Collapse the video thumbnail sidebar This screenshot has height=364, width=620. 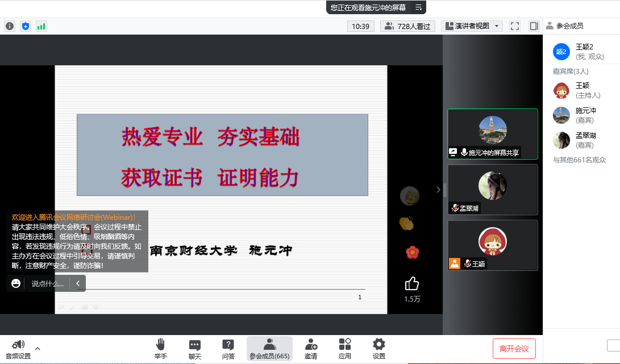438,190
